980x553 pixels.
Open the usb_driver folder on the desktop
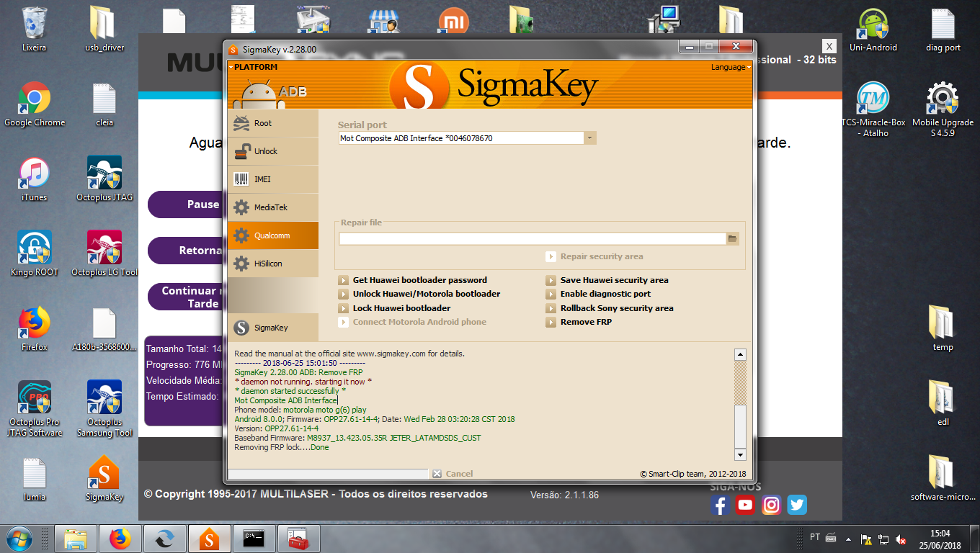(104, 30)
